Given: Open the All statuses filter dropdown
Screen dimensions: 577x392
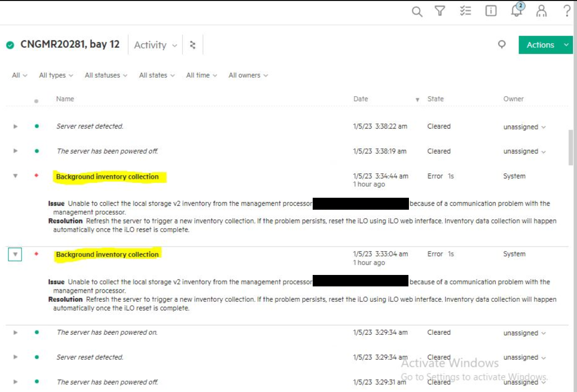Looking at the screenshot, I should tap(106, 75).
